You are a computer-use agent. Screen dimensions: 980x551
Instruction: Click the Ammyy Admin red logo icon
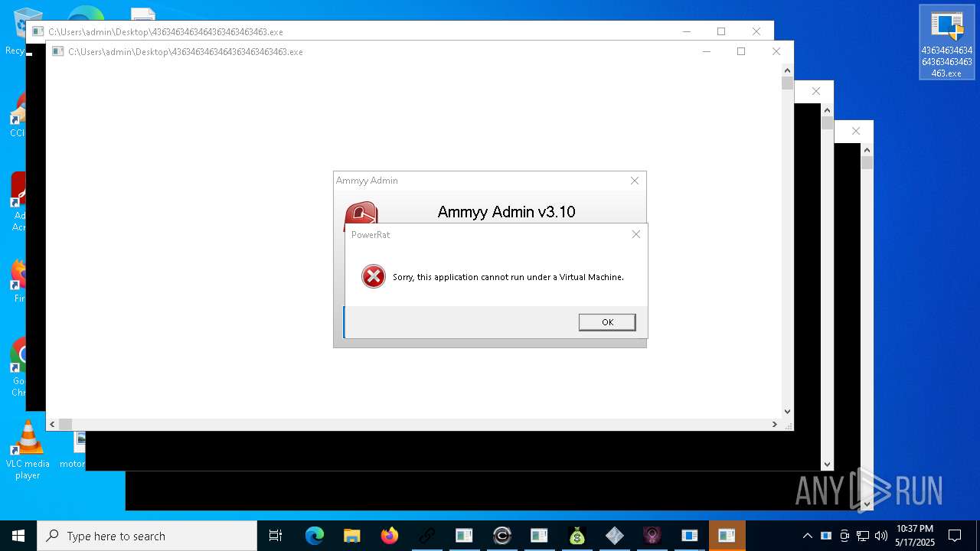361,213
